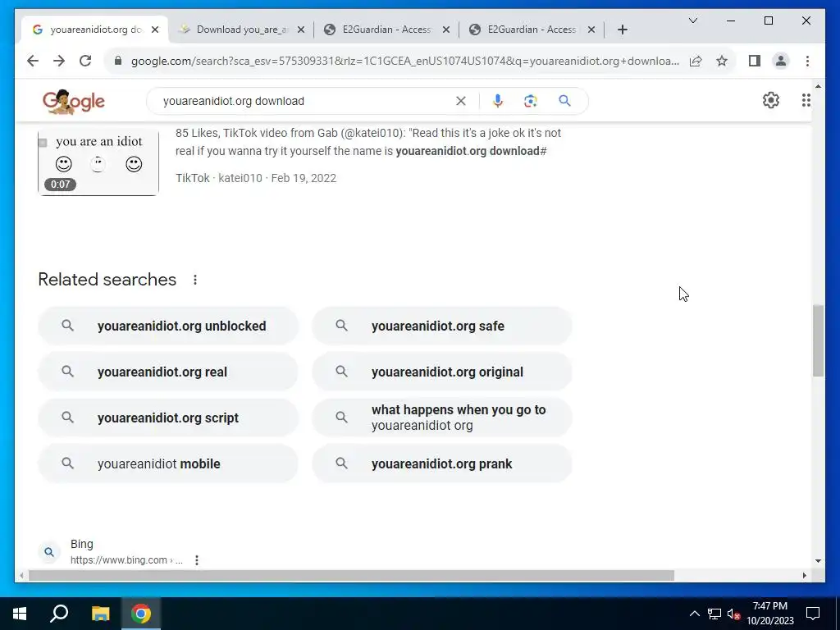This screenshot has width=840, height=630.
Task: Open TikTok video thumbnail
Action: [98, 162]
